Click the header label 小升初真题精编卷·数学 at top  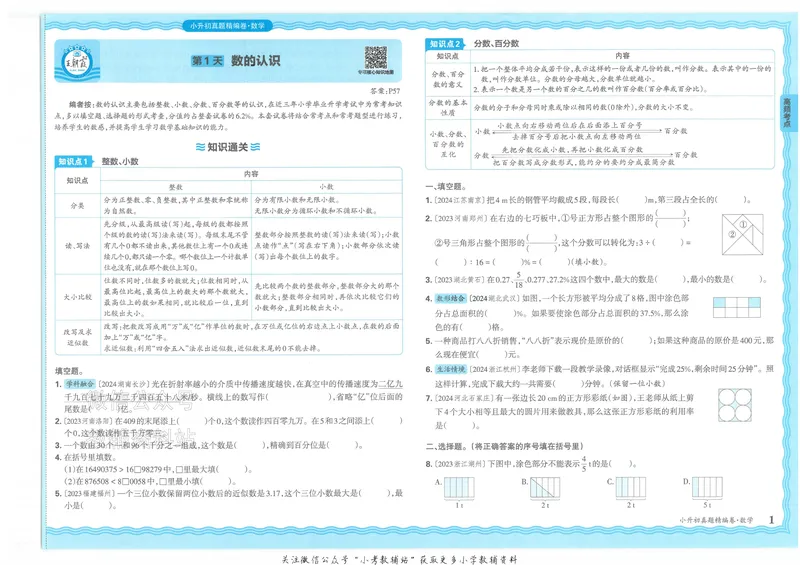228,26
